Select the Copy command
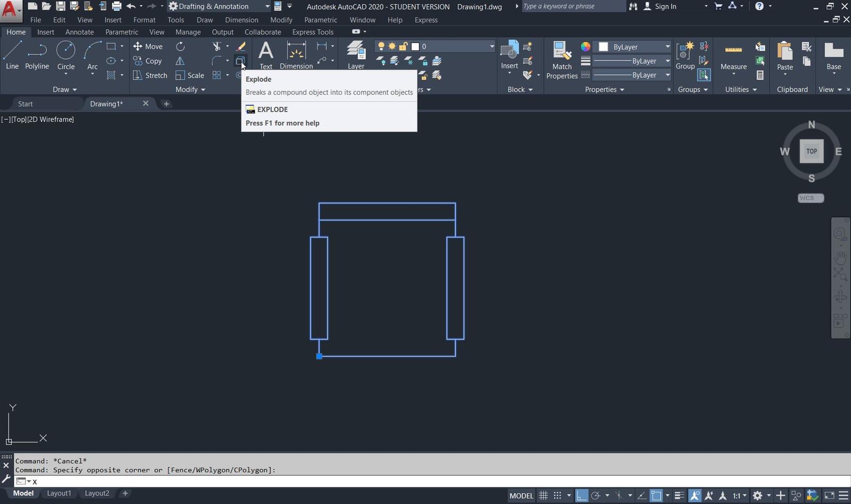The width and height of the screenshot is (851, 504). pos(147,61)
